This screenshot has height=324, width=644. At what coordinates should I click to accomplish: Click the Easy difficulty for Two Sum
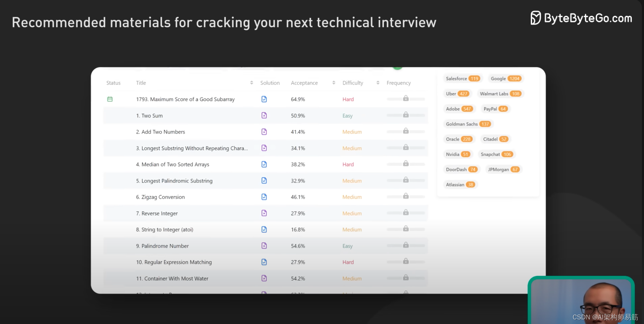point(348,116)
